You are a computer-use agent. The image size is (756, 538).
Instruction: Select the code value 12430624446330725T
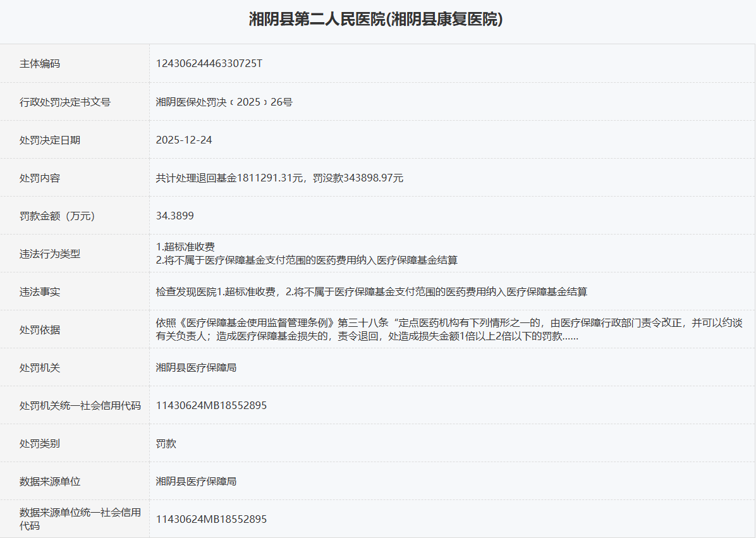[x=209, y=64]
